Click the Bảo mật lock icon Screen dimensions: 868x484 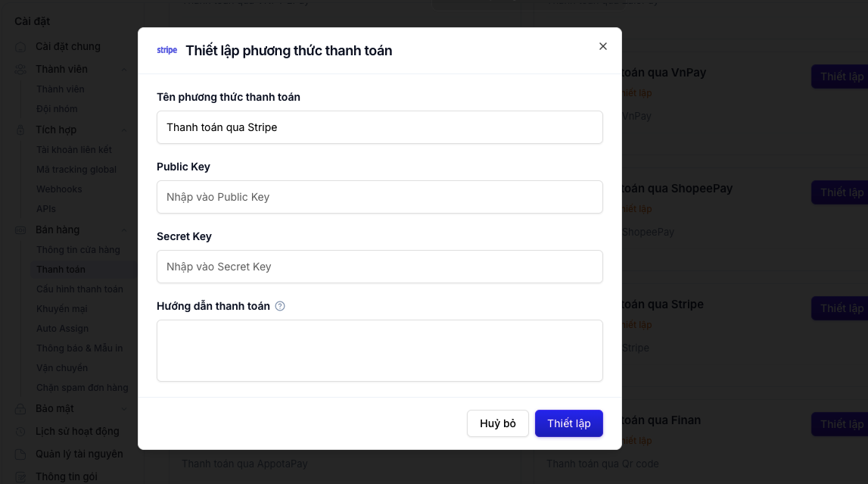tap(20, 409)
